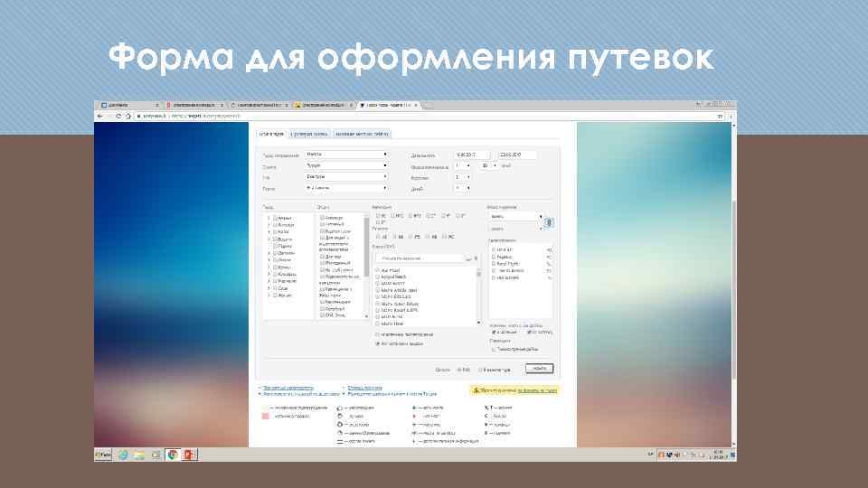Expand the topmost node in the regions tree
Viewport: 868px width, 488px height.
point(269,218)
